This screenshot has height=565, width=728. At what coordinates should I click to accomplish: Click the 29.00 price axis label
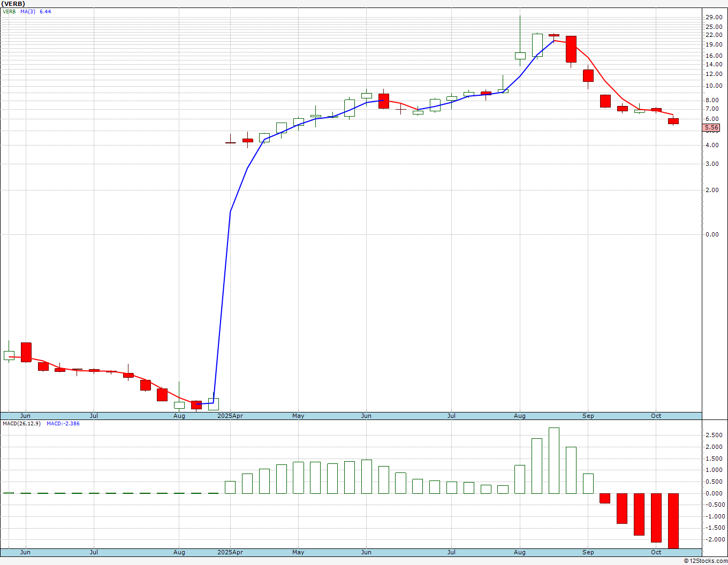click(713, 18)
